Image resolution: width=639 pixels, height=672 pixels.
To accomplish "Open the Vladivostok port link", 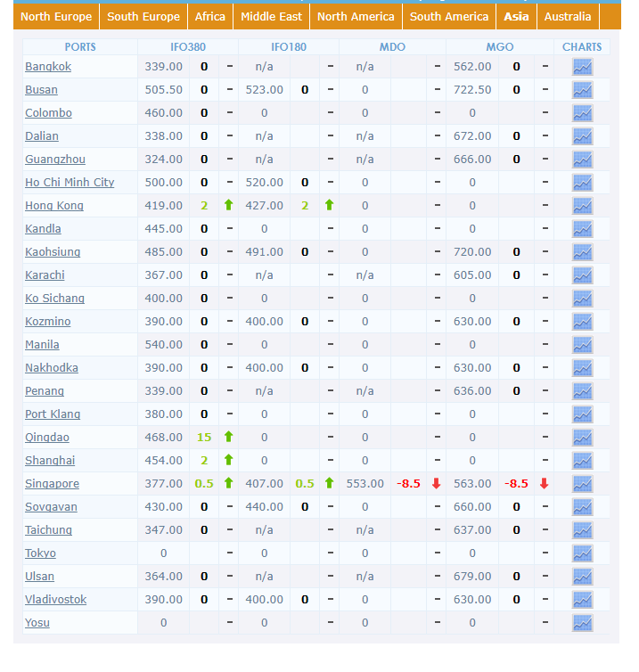I will click(x=56, y=600).
